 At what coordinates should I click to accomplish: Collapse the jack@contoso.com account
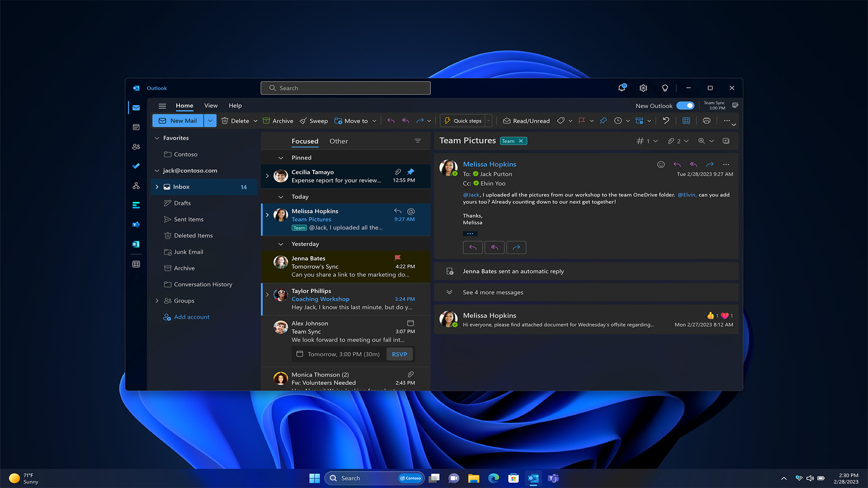(157, 171)
